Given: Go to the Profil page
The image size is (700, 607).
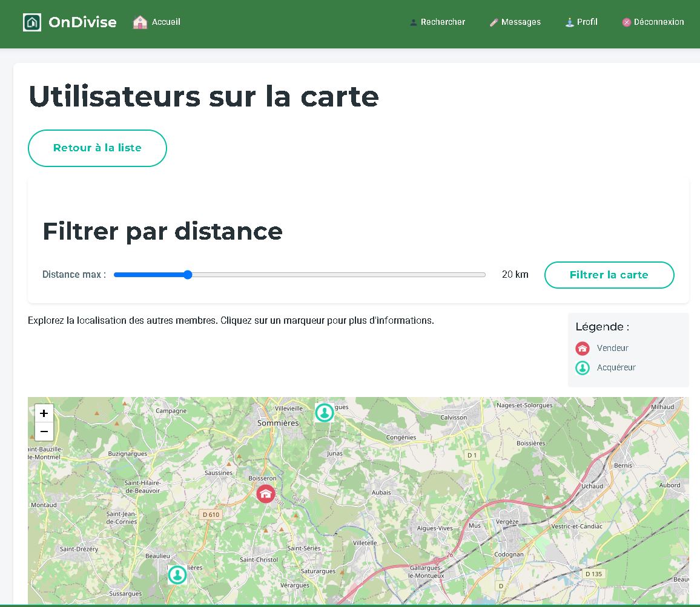Looking at the screenshot, I should [x=581, y=22].
